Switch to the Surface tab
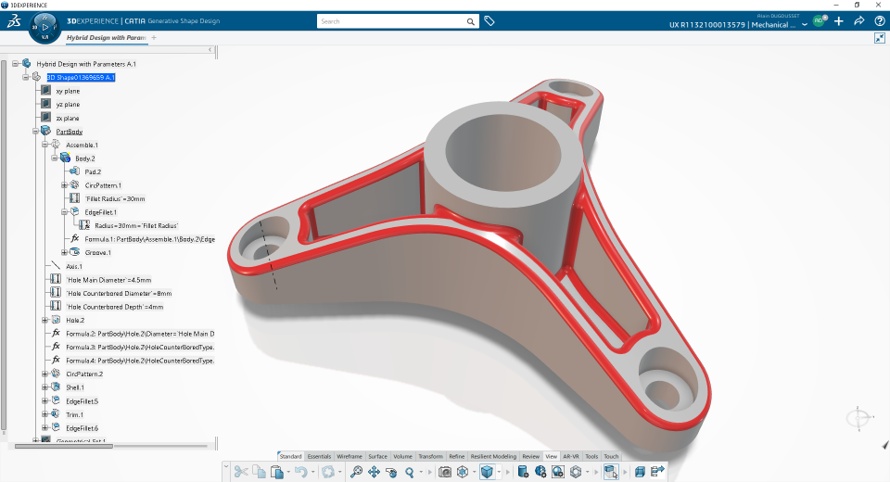This screenshot has width=890, height=482. [377, 456]
